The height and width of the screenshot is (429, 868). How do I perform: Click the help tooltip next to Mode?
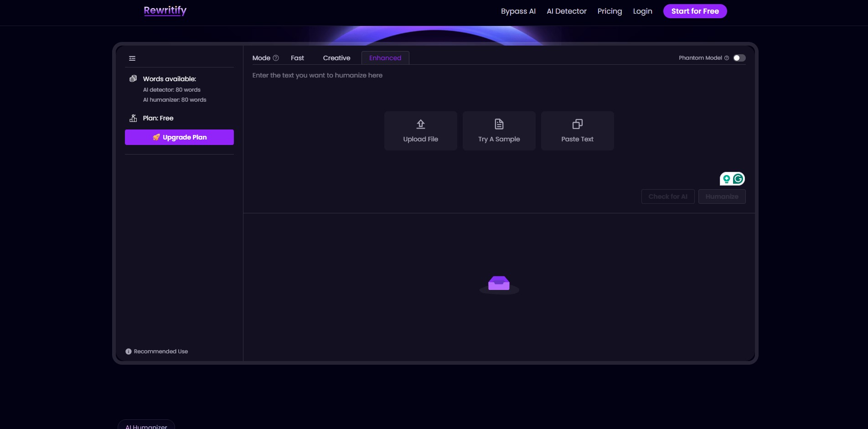276,58
